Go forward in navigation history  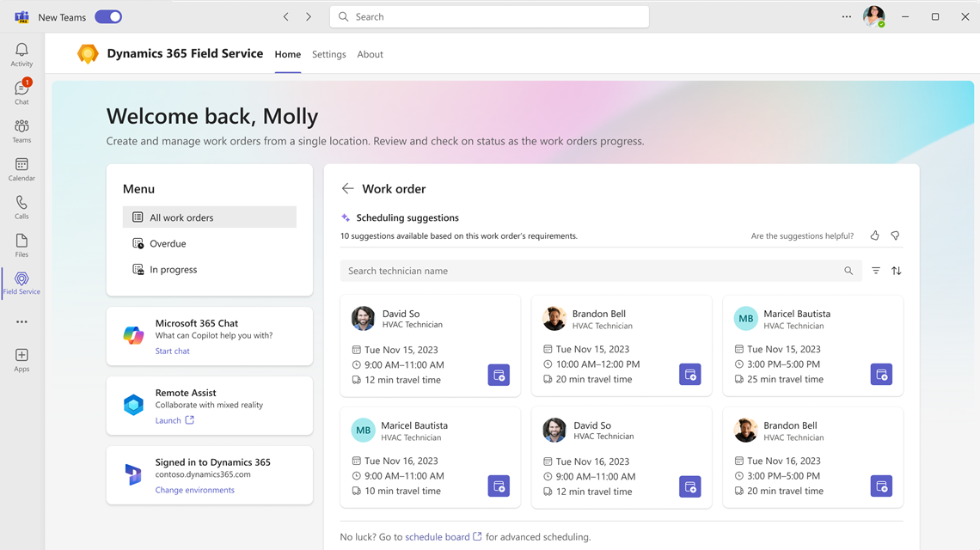pyautogui.click(x=308, y=17)
